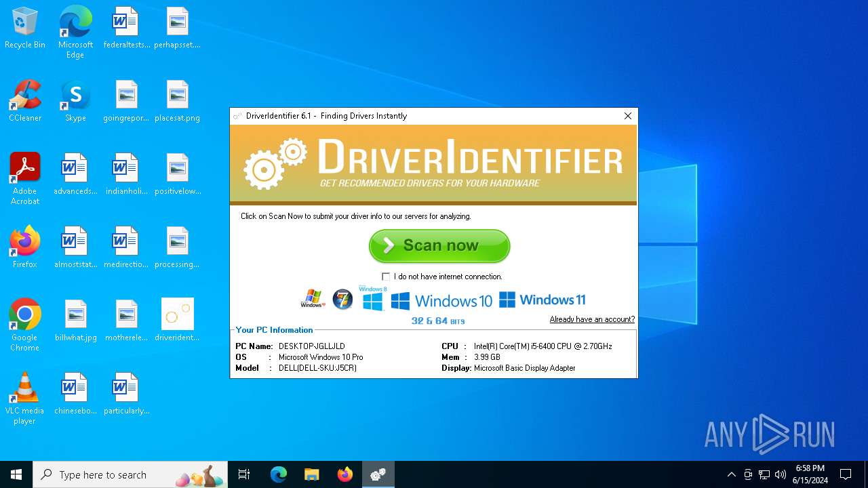Select placesat.png on the desktop

tap(177, 102)
